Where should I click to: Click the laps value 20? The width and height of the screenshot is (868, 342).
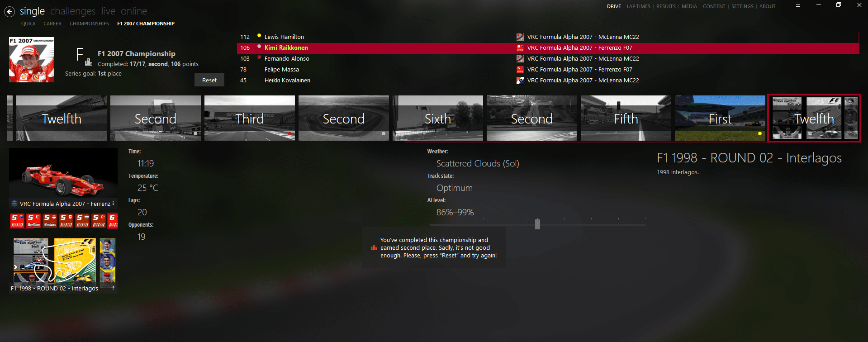coord(142,212)
